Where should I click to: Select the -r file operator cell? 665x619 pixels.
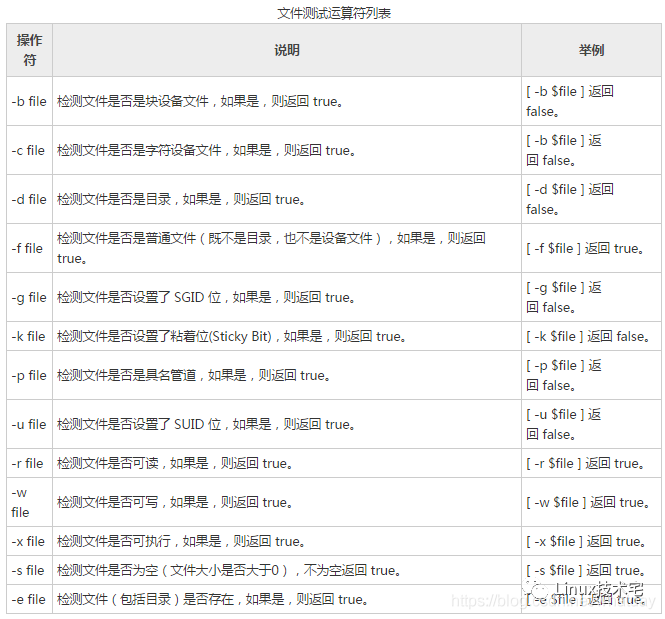(x=29, y=463)
